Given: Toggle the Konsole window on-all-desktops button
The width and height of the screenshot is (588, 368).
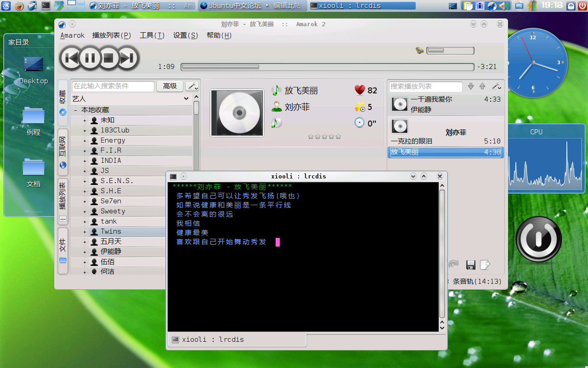Looking at the screenshot, I should pyautogui.click(x=183, y=176).
